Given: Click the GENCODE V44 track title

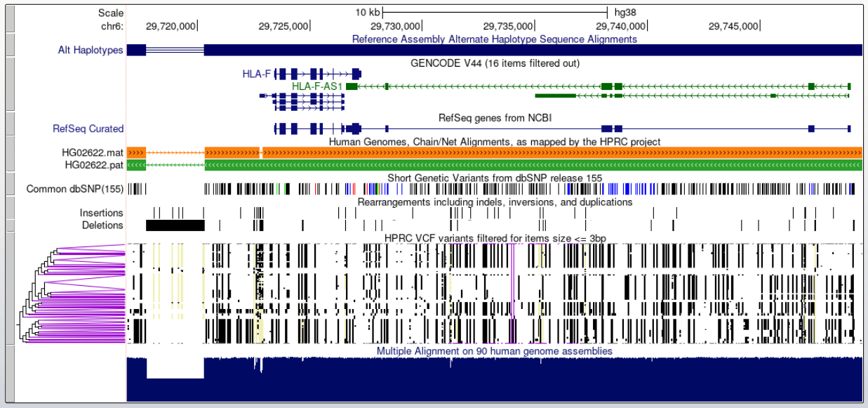Looking at the screenshot, I should (495, 62).
